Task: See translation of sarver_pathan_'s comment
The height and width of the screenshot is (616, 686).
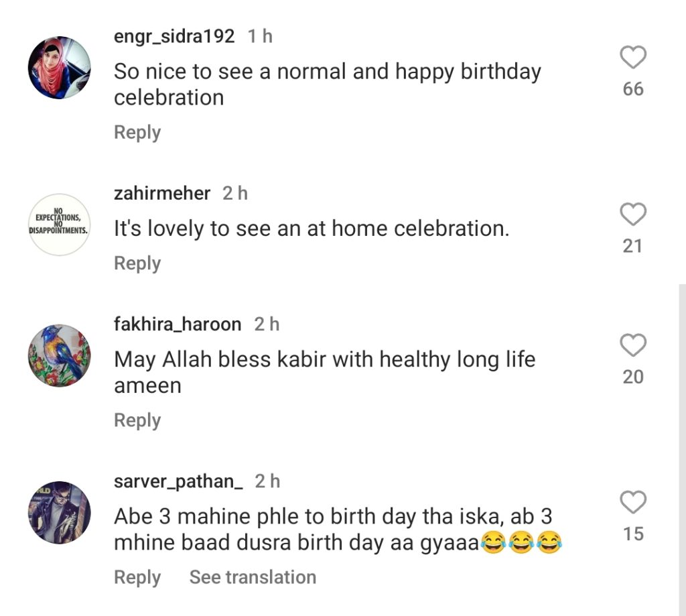Action: [x=253, y=577]
